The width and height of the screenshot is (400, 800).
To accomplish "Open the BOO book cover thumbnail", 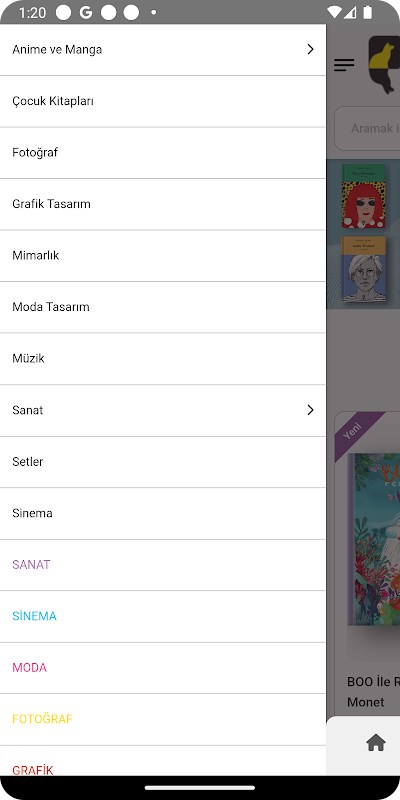I will (x=373, y=540).
